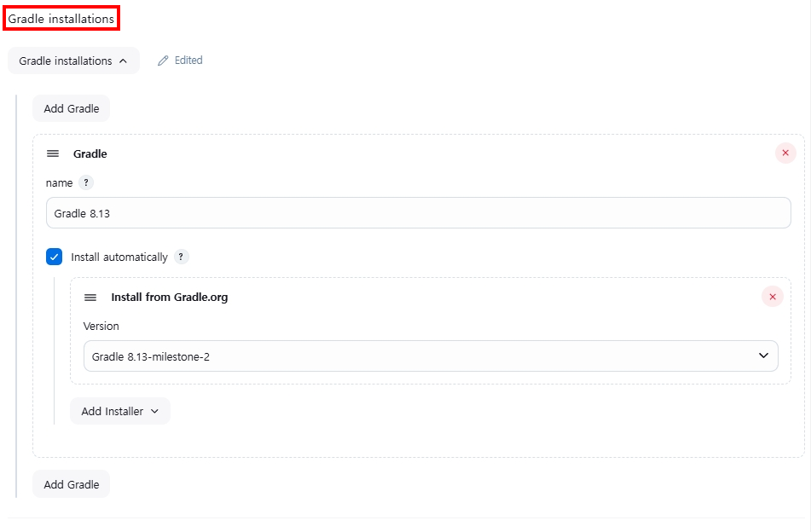Click the Install from Gradle.org heading
The height and width of the screenshot is (532, 811).
[x=170, y=298]
